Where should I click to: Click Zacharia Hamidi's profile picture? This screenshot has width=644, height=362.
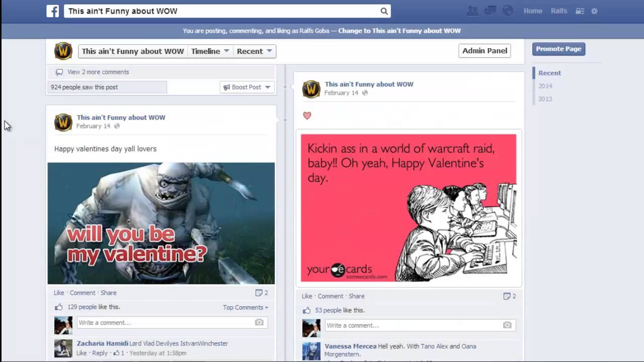(63, 348)
